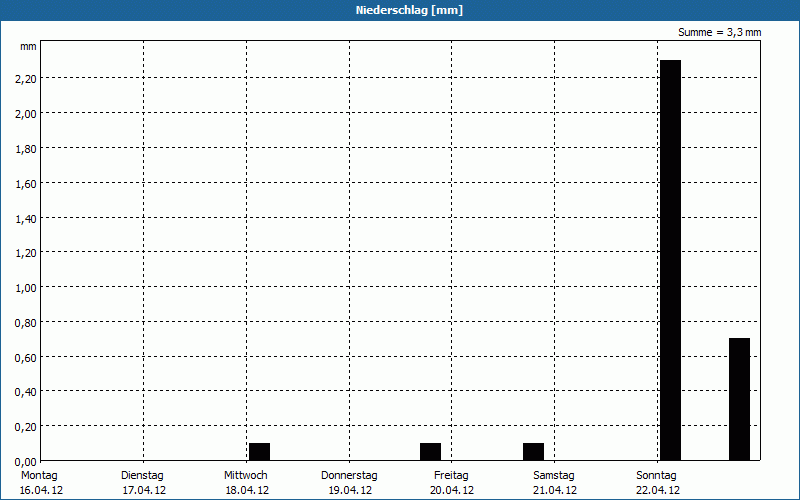Click the 0,00 y-axis value
Screen dimensions: 800x500
pos(26,462)
